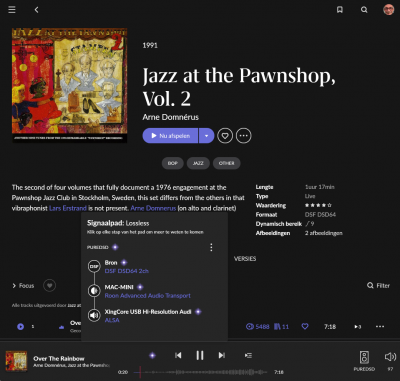The image size is (400, 381).
Task: Toggle album favorite heart next to play button
Action: (x=225, y=136)
